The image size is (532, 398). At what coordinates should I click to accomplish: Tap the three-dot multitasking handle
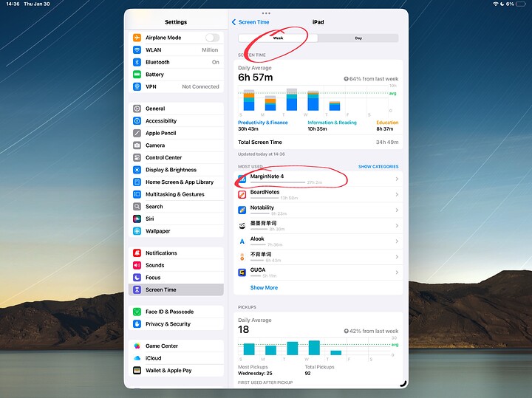266,13
